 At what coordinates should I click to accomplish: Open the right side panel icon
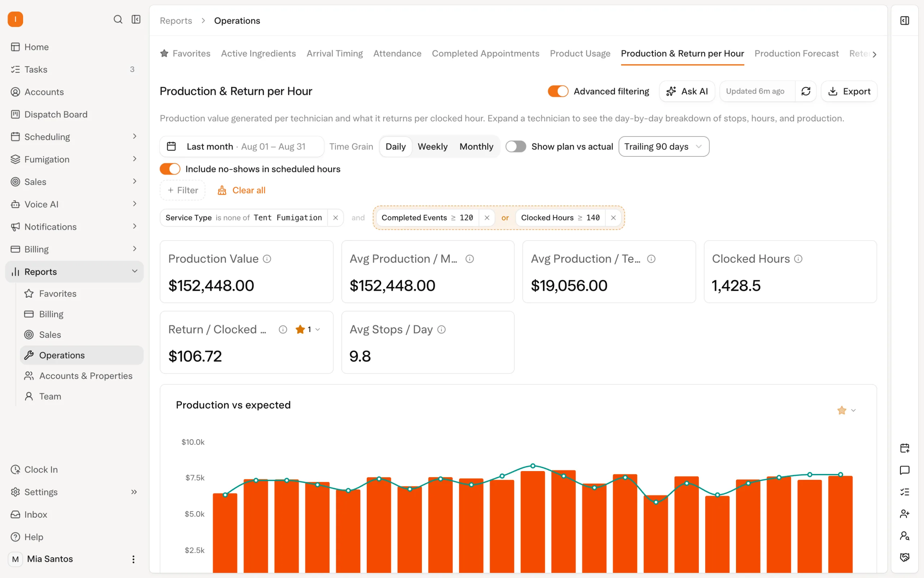click(905, 21)
